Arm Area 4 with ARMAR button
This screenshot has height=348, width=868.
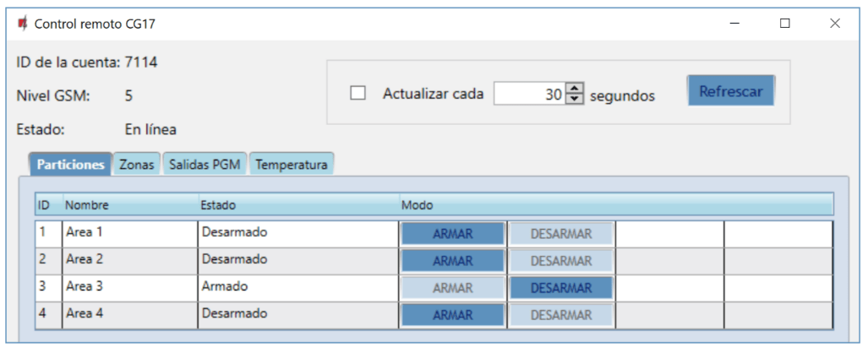[x=452, y=315]
